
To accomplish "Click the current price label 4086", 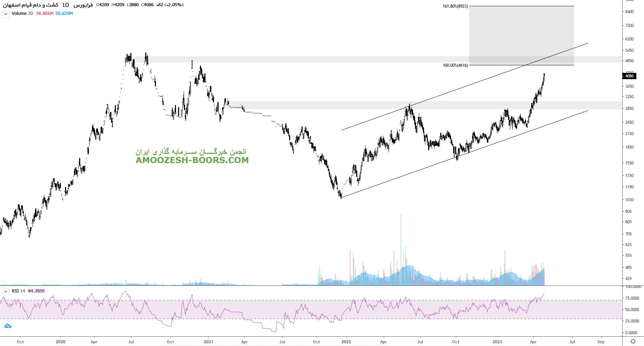I will coord(629,76).
